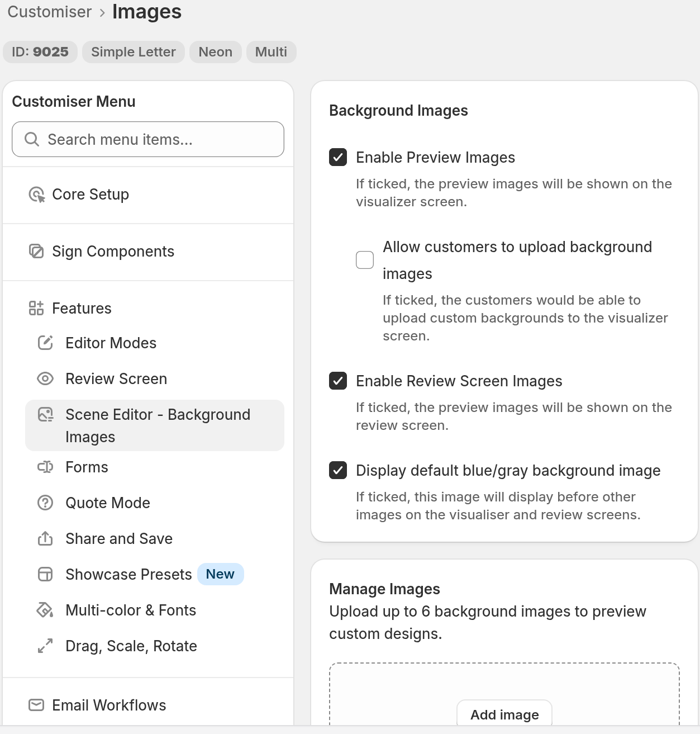Screen dimensions: 700x734
Task: Click the Enable Preview Images label
Action: 435,158
